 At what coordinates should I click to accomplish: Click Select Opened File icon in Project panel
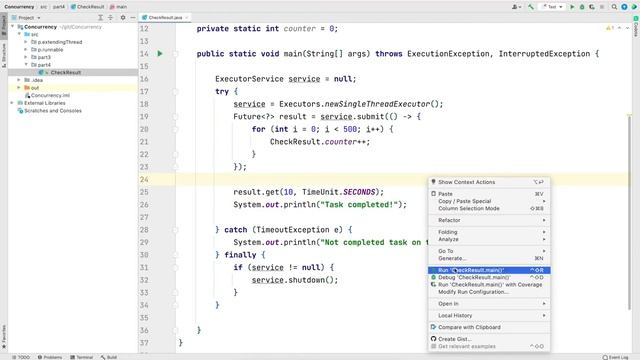(x=100, y=18)
